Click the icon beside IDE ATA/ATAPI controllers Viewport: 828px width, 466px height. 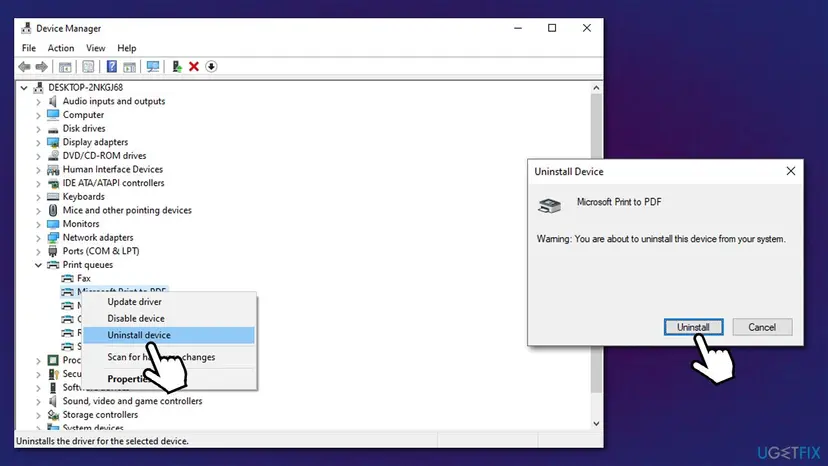pyautogui.click(x=53, y=183)
